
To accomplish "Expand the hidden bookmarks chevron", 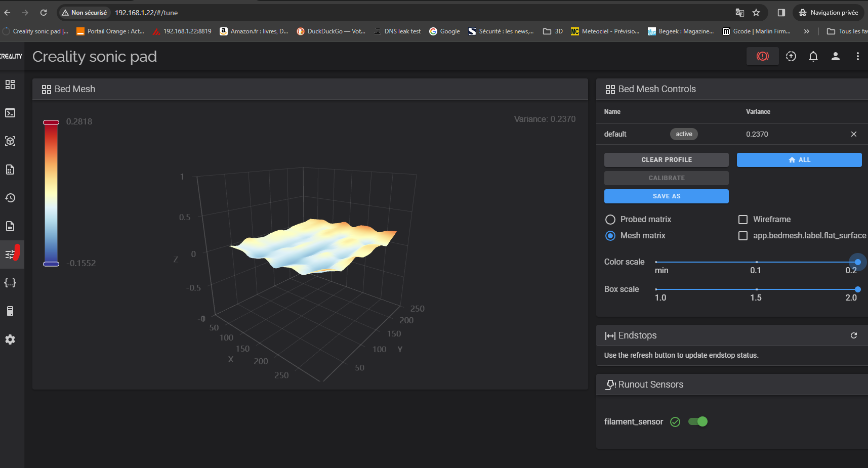I will [x=806, y=31].
